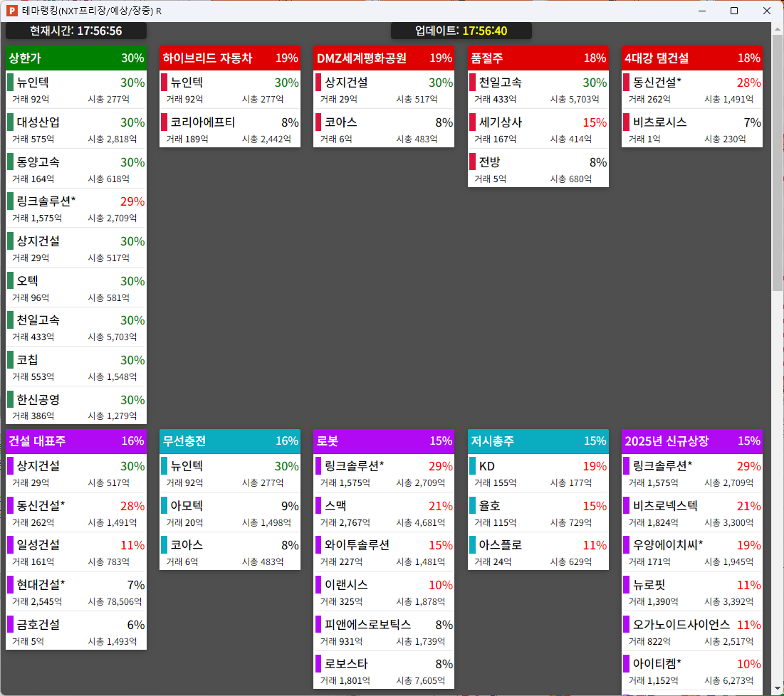This screenshot has height=696, width=784.
Task: Click the purple marker next to 뉴로핏
Action: [627, 585]
